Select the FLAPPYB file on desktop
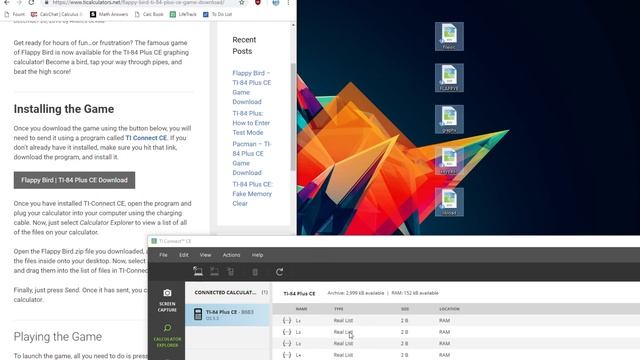Viewport: 640px width, 360px height. (449, 78)
